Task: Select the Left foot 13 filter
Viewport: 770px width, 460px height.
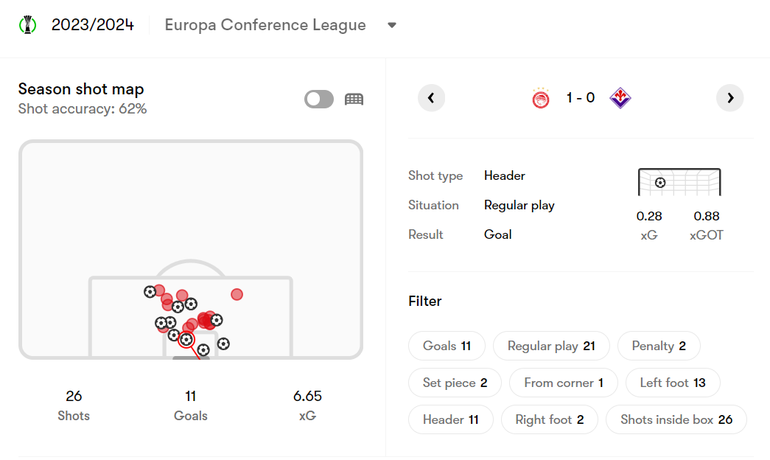Action: tap(672, 382)
